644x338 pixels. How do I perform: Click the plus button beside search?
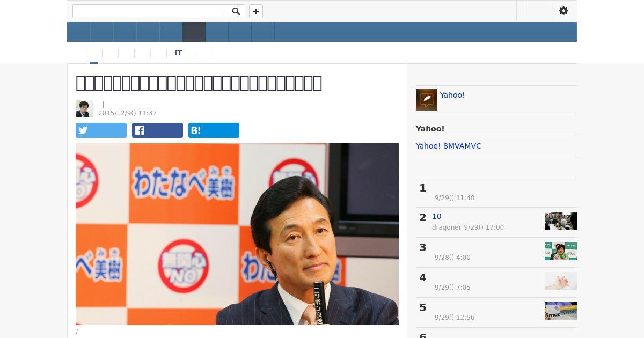point(256,11)
